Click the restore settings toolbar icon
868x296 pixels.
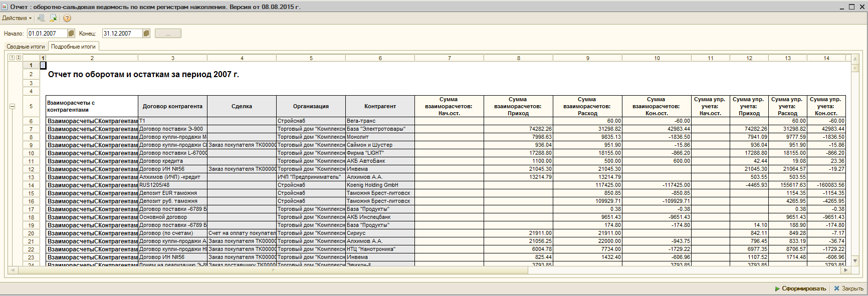click(x=42, y=18)
